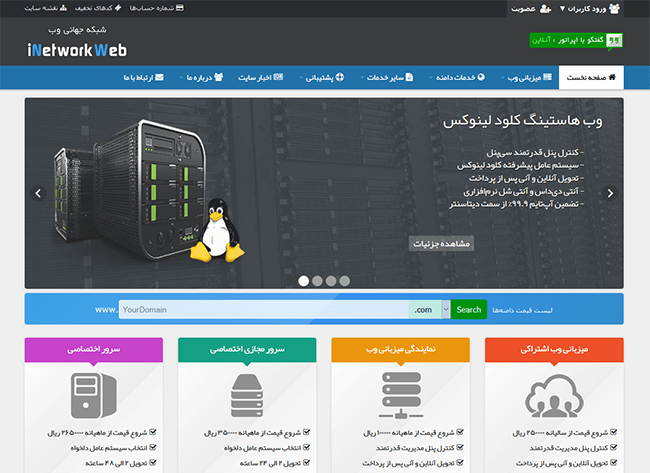Image resolution: width=650 pixels, height=473 pixels.
Task: Open the discount codes link
Action: tap(98, 8)
